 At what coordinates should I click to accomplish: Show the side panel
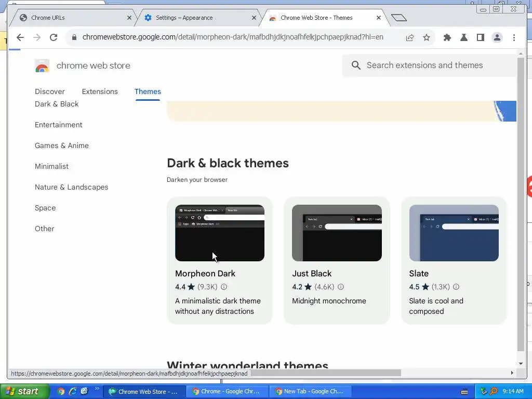coord(481,37)
